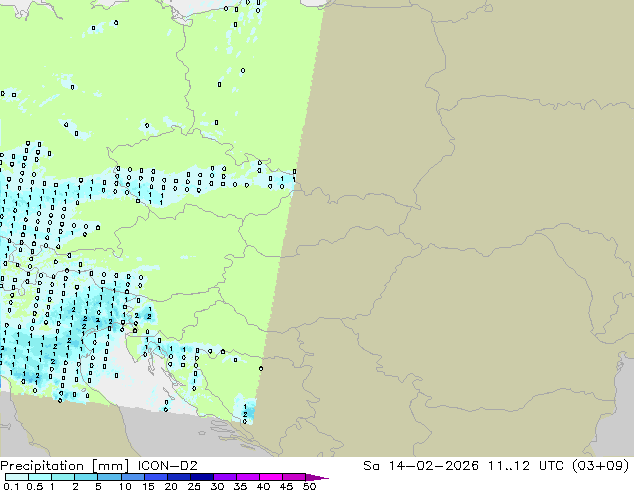The image size is (634, 490).
Task: Pick the 10–15 mm blue legend swatch
Action: click(x=132, y=477)
